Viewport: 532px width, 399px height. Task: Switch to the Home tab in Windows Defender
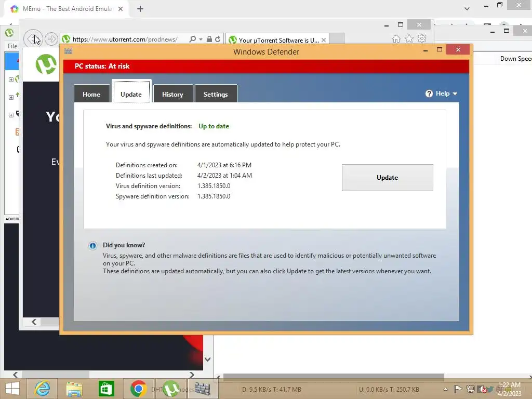coord(91,94)
